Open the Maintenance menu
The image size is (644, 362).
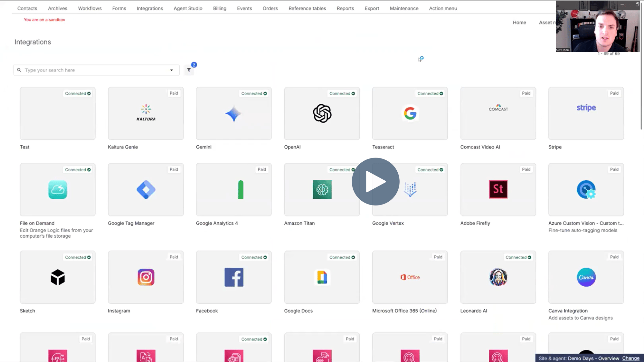[404, 8]
